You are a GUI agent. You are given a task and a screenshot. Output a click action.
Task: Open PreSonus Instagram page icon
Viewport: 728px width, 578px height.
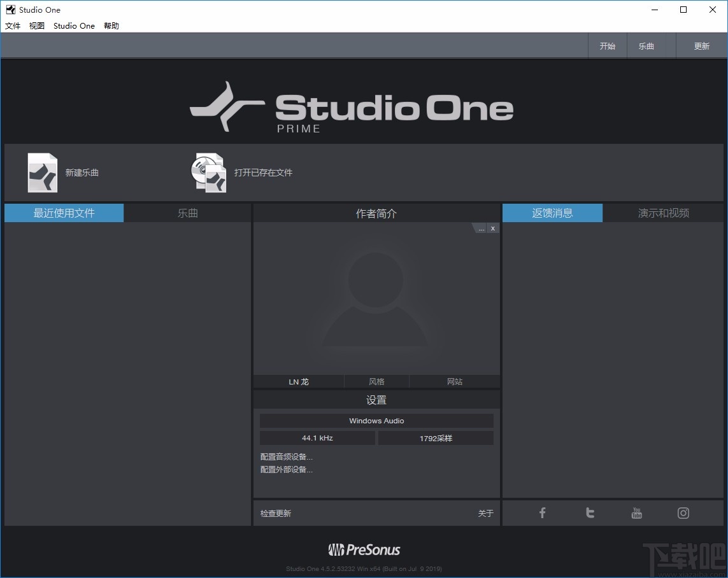coord(683,512)
